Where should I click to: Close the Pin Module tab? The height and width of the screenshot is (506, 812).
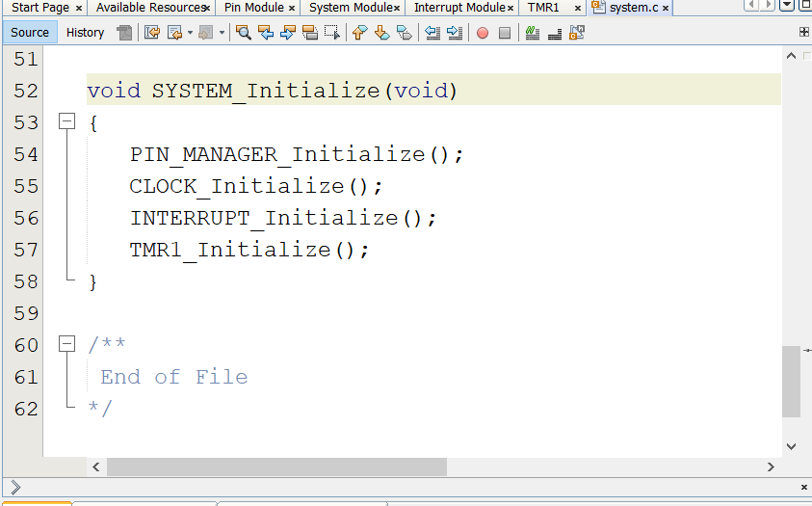(292, 8)
